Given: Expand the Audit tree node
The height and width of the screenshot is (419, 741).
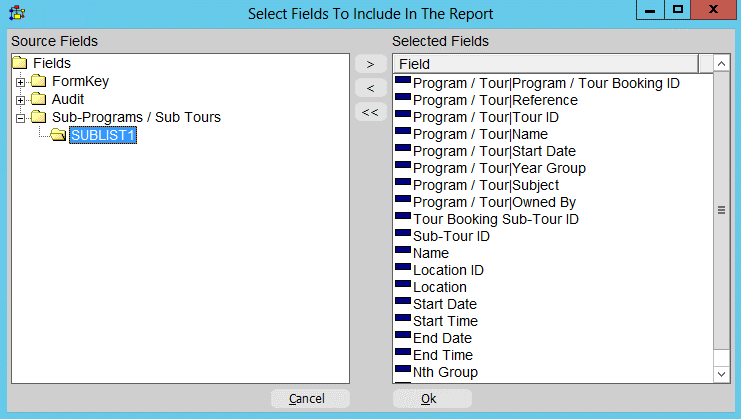Looking at the screenshot, I should (x=20, y=99).
